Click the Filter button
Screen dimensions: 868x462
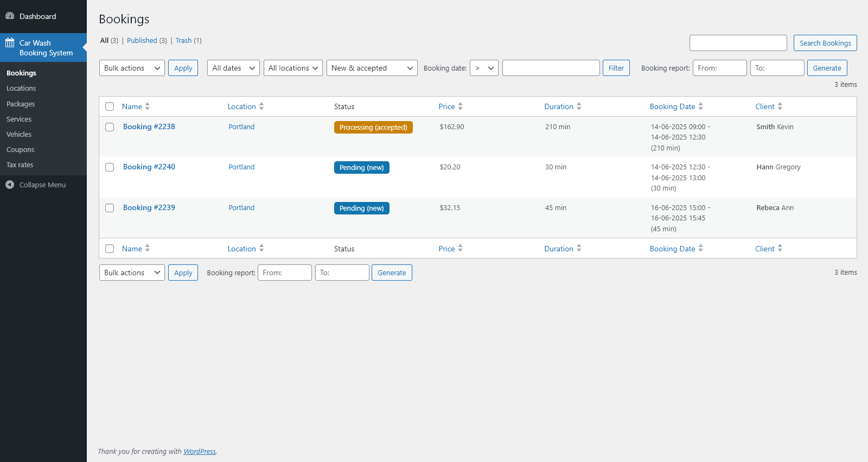point(616,68)
